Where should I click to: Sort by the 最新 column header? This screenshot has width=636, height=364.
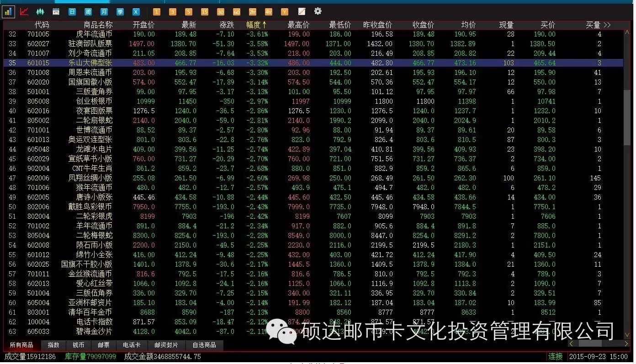189,25
